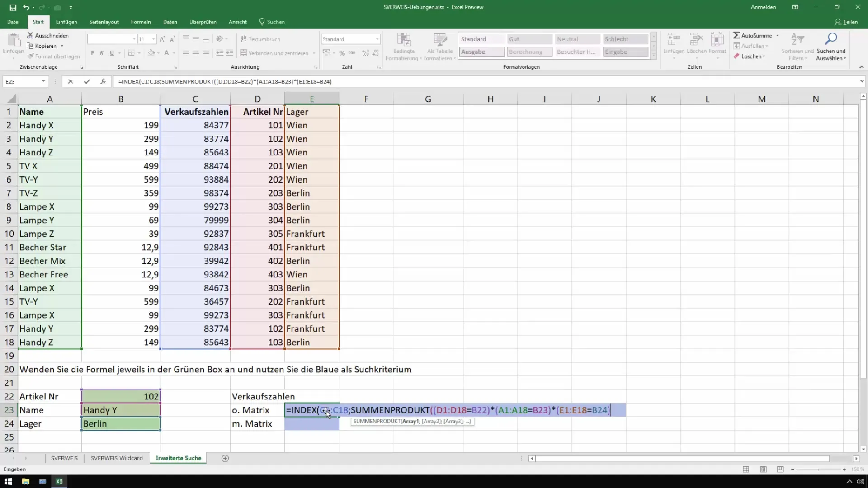The width and height of the screenshot is (868, 488).
Task: Open the Datei menu
Action: tap(13, 22)
